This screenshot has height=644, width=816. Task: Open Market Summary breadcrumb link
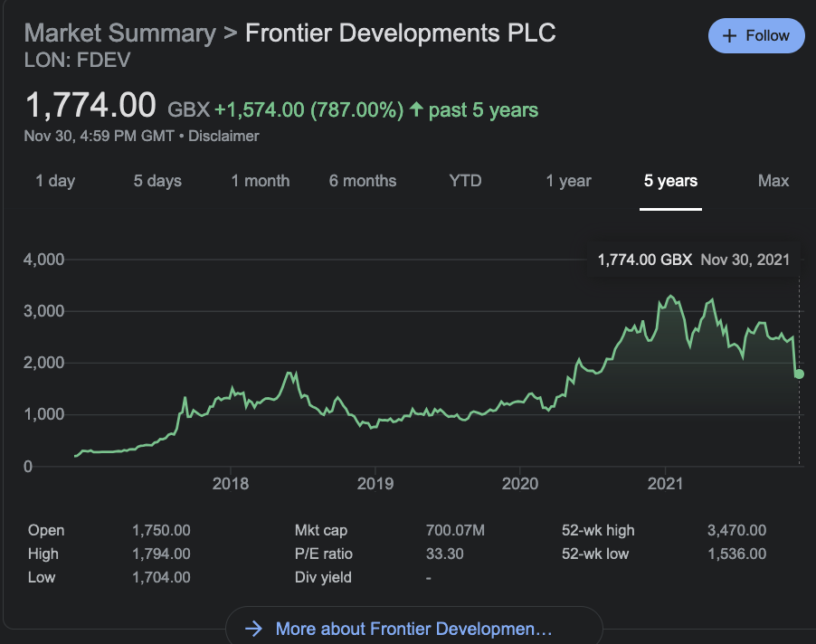coord(119,33)
